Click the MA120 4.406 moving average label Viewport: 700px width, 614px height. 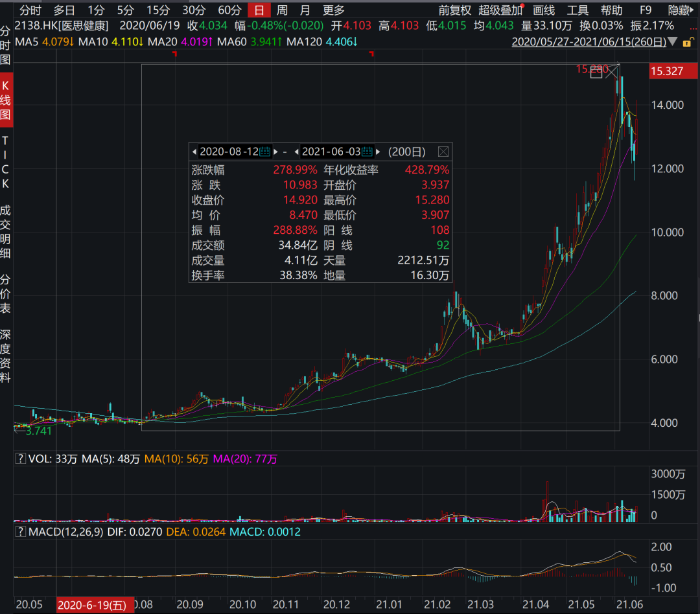(x=322, y=42)
